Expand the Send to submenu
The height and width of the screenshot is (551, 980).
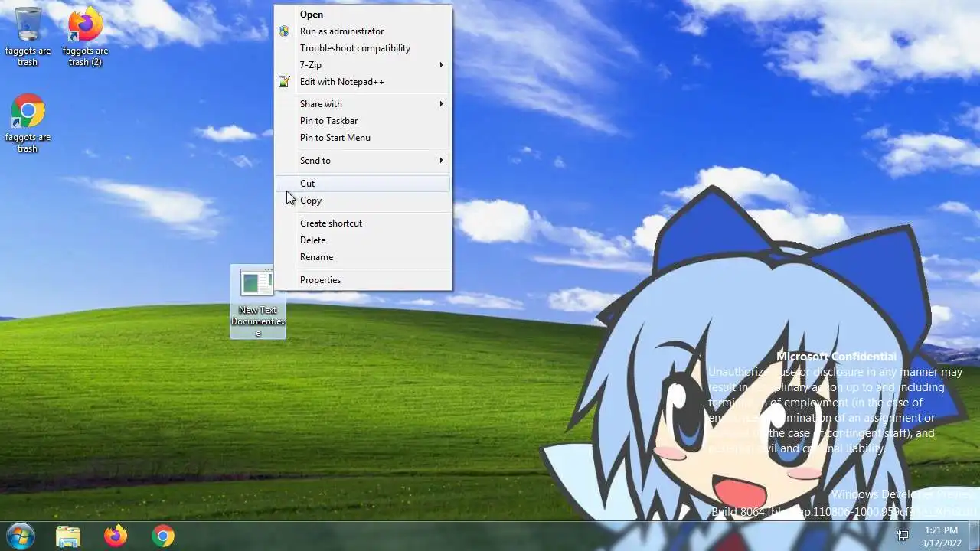363,161
